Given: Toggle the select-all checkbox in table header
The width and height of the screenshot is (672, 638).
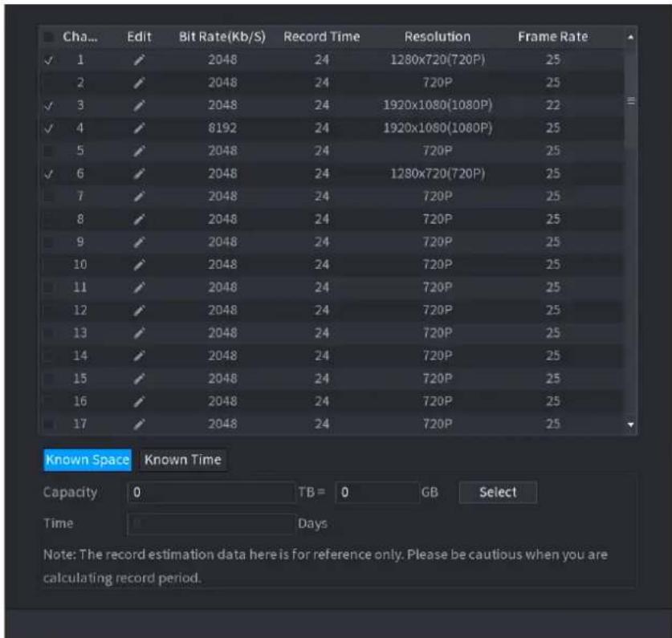Looking at the screenshot, I should coord(49,37).
